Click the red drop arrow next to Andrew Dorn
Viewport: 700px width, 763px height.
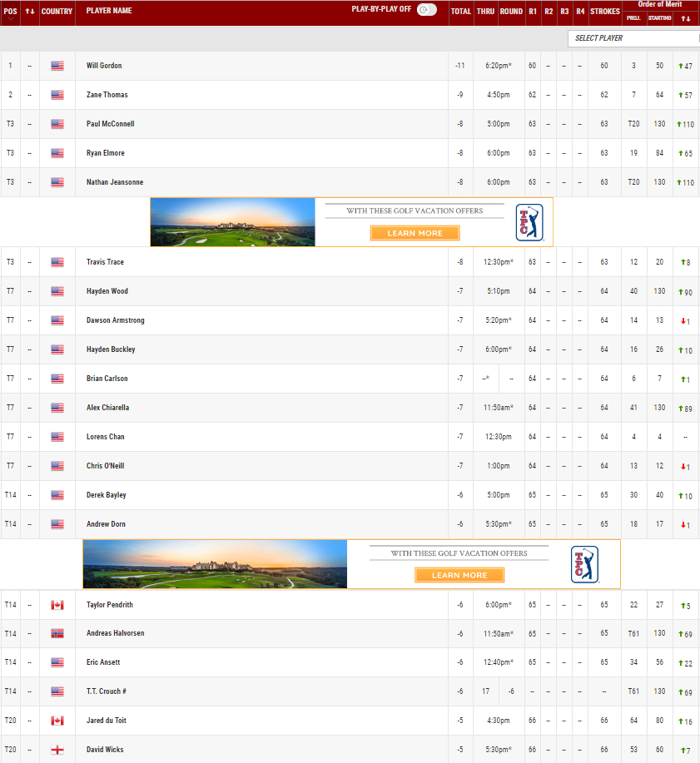click(x=685, y=524)
